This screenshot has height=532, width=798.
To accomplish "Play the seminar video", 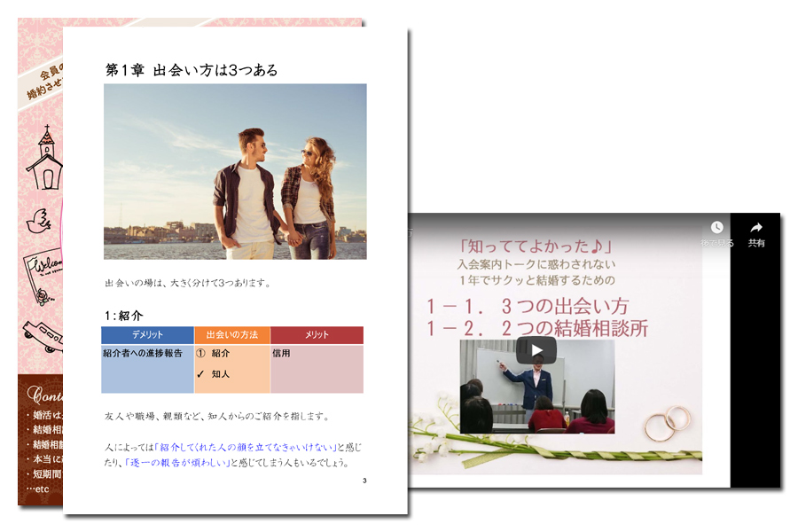I will 536,351.
